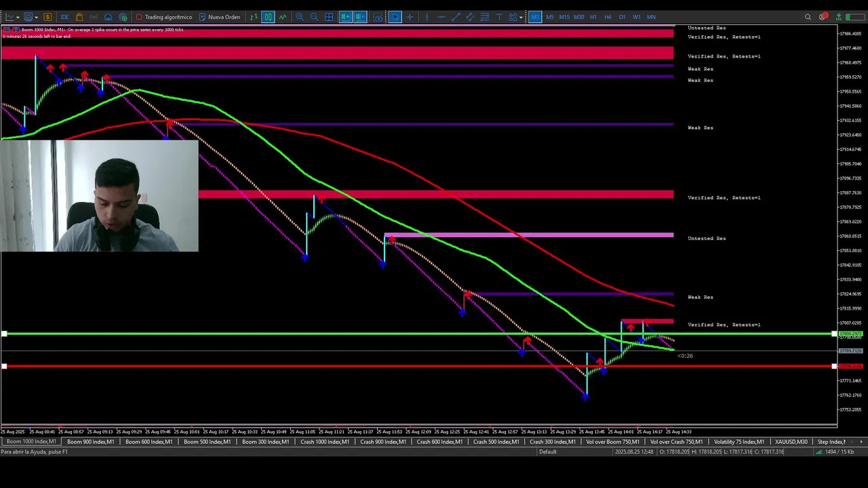This screenshot has width=868, height=488.
Task: Zoom in on the chart
Action: pos(300,17)
